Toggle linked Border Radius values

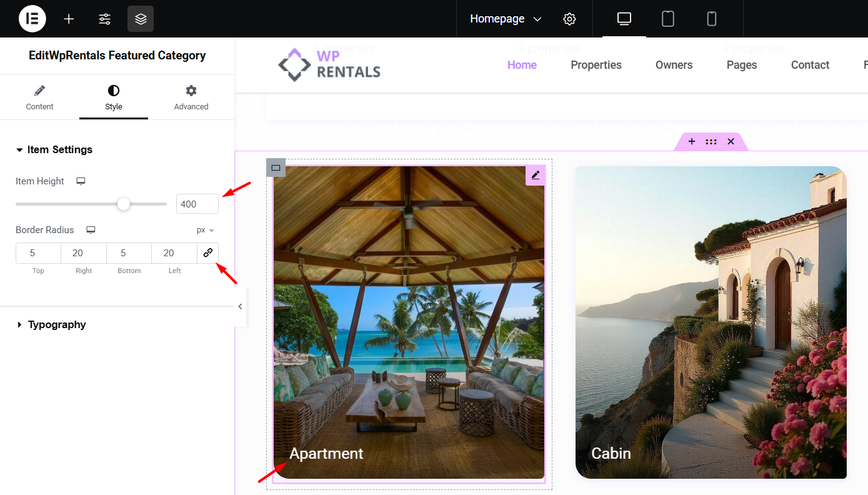(x=208, y=252)
